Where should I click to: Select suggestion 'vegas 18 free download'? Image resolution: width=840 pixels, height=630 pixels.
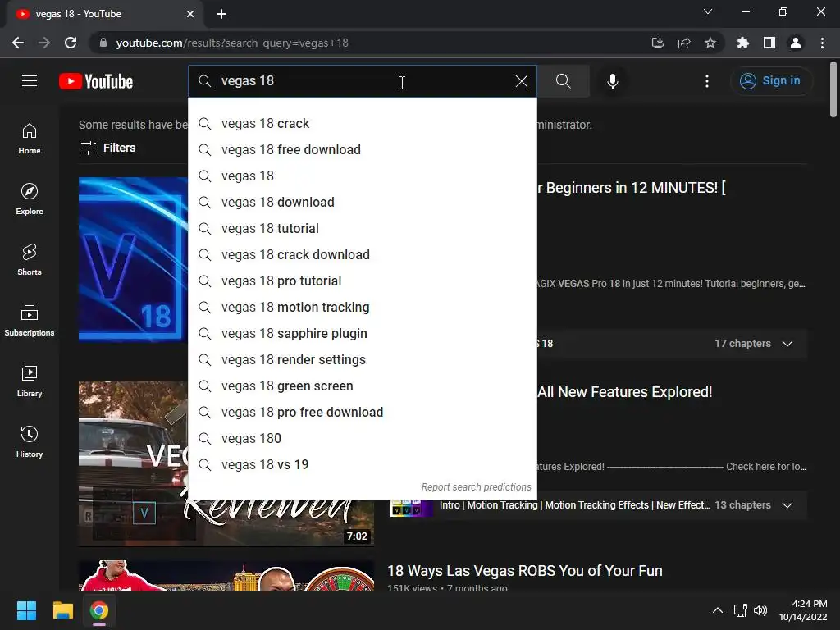363,149
